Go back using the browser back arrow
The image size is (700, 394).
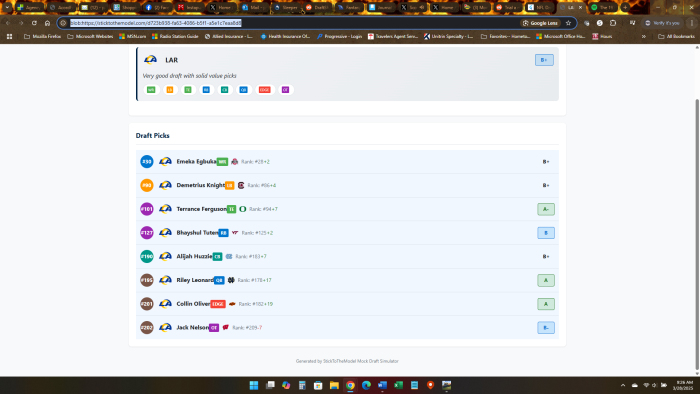(8, 23)
